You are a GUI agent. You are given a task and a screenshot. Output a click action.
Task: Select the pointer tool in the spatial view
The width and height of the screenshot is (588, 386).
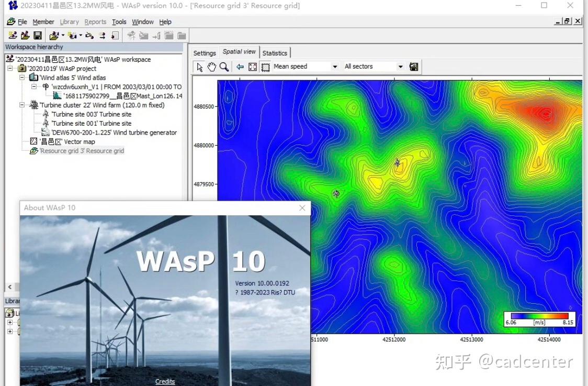click(200, 67)
